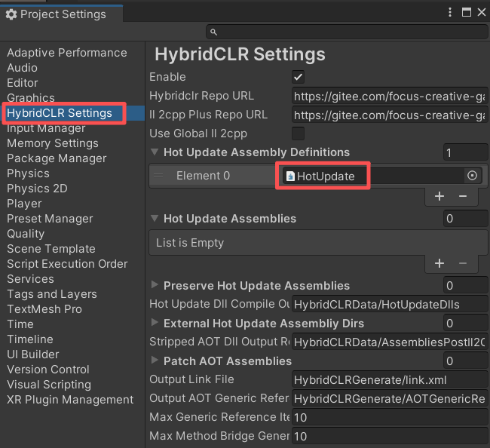Screen dimensions: 490x448
Task: Add element to Hot Update Assembly Definitions
Action: 439,196
